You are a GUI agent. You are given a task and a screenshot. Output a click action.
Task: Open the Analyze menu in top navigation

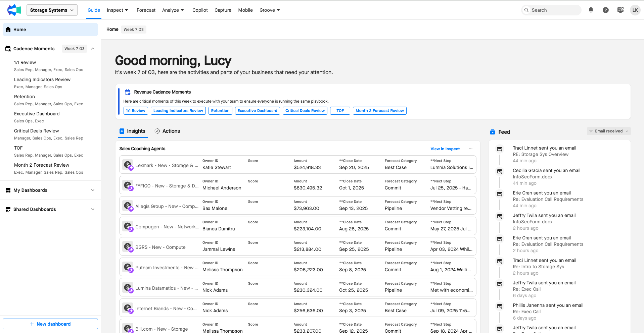(173, 10)
